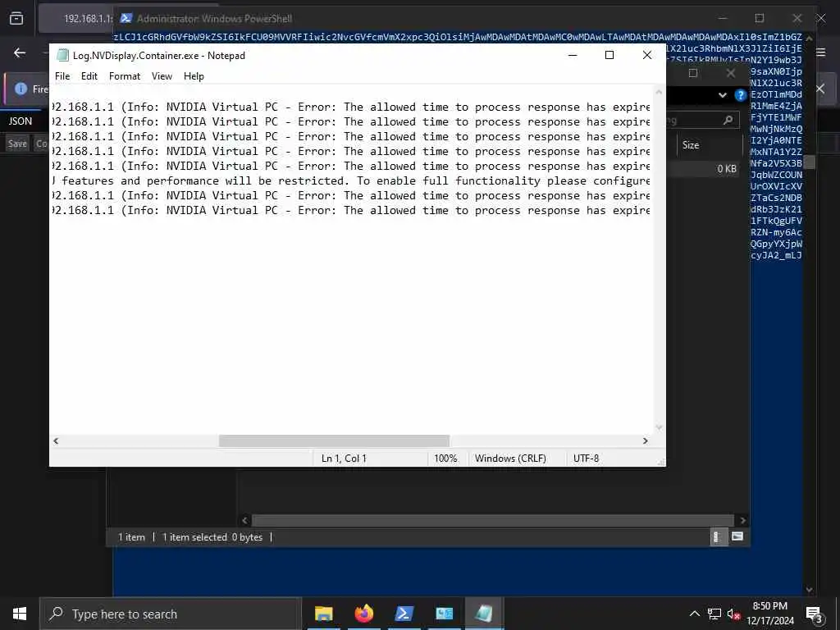Click Explorer horizontal scrollbar left arrow
Image resolution: width=840 pixels, height=630 pixels.
pos(244,520)
